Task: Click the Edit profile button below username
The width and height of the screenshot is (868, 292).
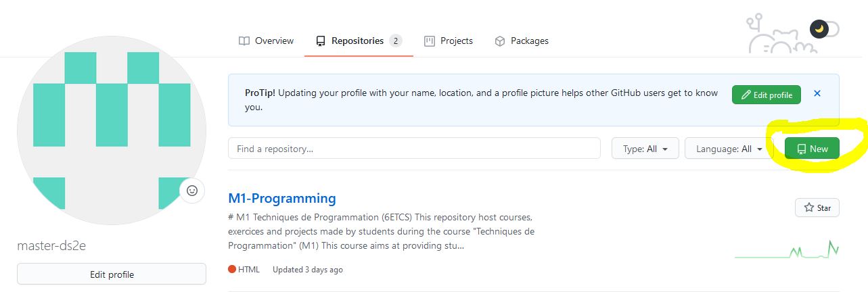Action: (112, 274)
